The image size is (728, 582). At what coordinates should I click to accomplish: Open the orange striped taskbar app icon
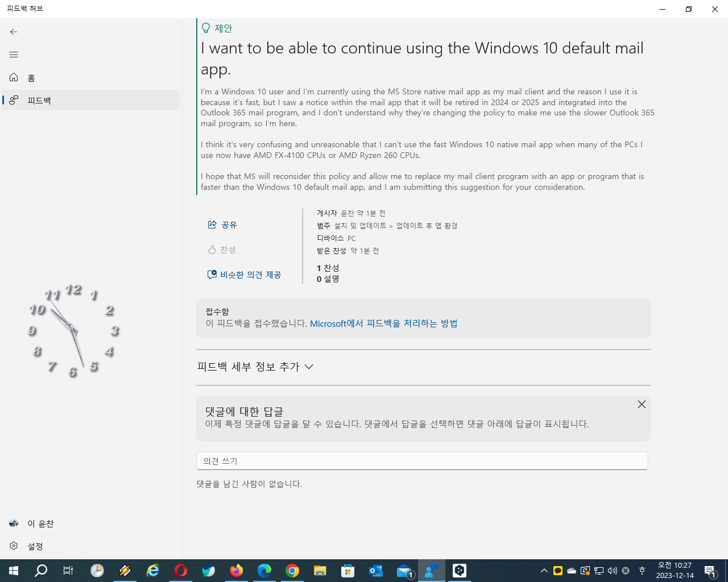[125, 571]
